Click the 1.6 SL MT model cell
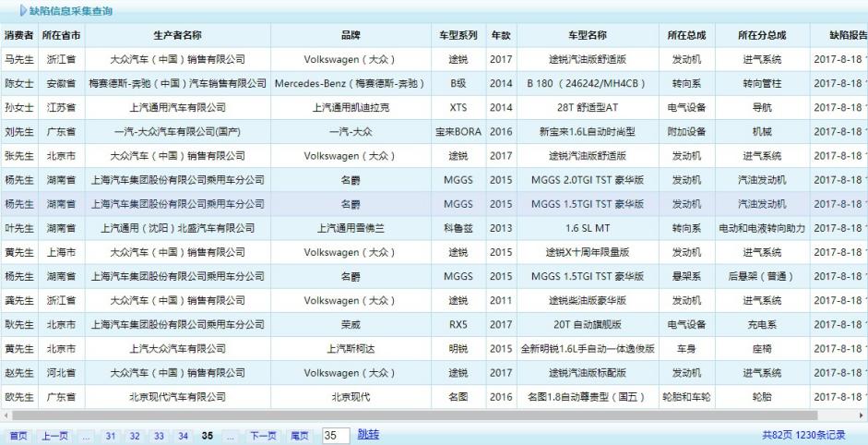 (x=588, y=228)
